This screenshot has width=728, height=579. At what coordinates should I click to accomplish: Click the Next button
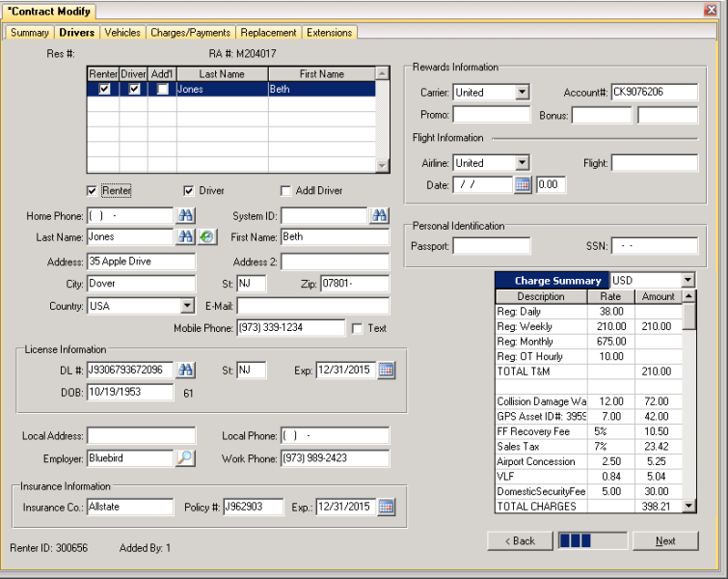click(x=665, y=541)
